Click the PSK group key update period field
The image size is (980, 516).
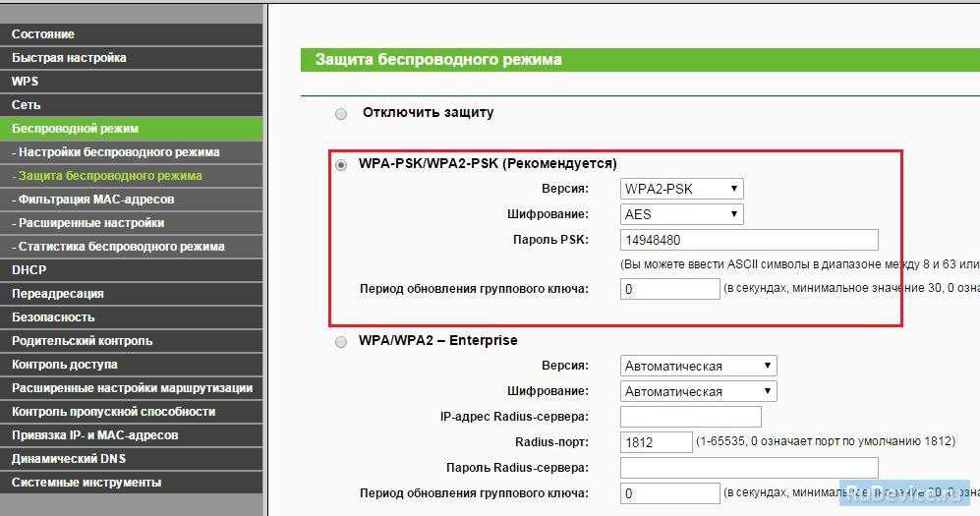669,289
